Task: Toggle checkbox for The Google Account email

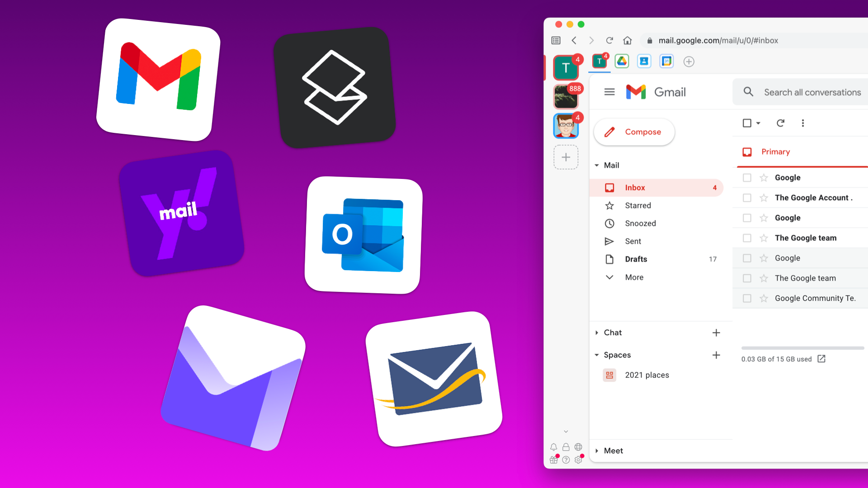Action: click(747, 197)
